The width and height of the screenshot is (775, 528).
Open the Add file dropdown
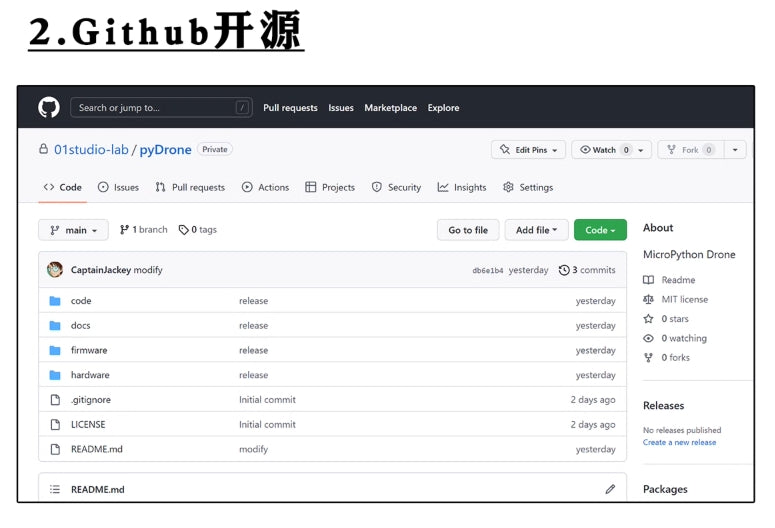tap(536, 230)
